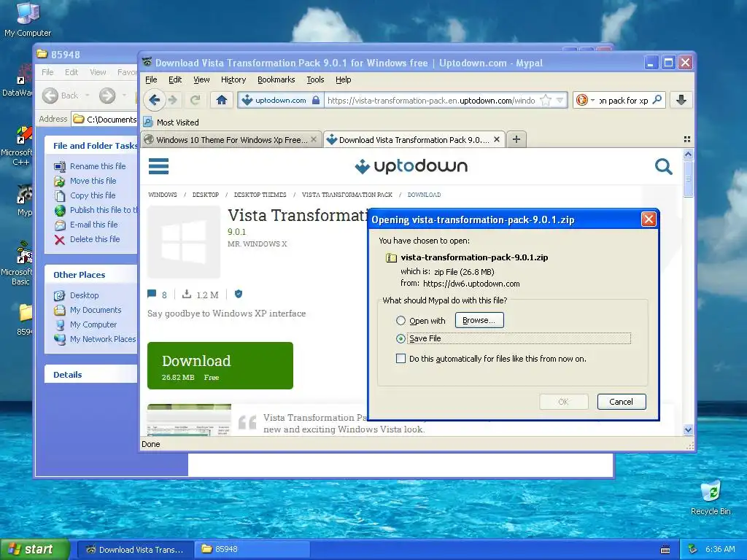Click Copy this file in Explorer
The height and width of the screenshot is (560, 747).
click(93, 195)
